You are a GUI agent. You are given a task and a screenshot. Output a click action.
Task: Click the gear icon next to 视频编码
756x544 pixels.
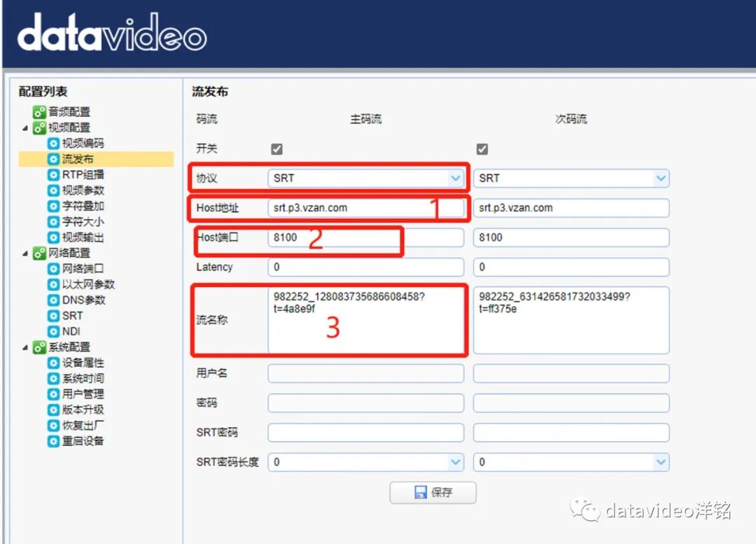click(x=53, y=144)
